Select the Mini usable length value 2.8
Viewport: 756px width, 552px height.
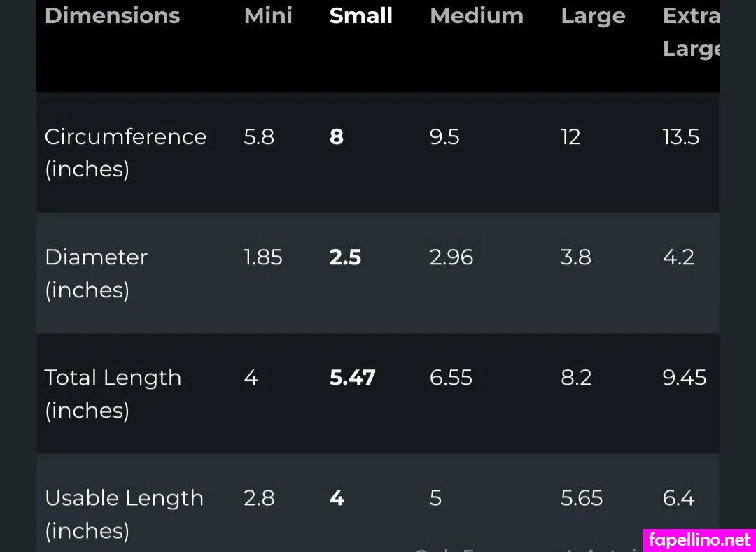(x=259, y=498)
